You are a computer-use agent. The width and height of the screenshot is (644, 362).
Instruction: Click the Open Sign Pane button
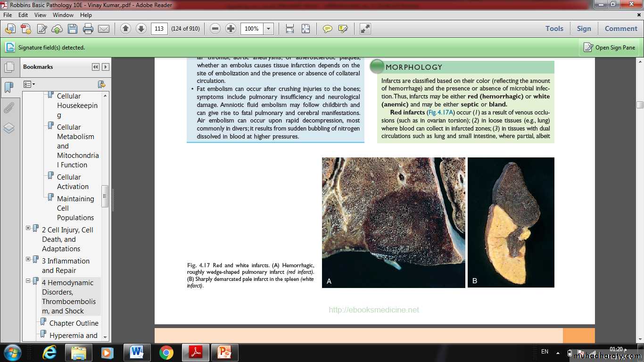coord(610,47)
